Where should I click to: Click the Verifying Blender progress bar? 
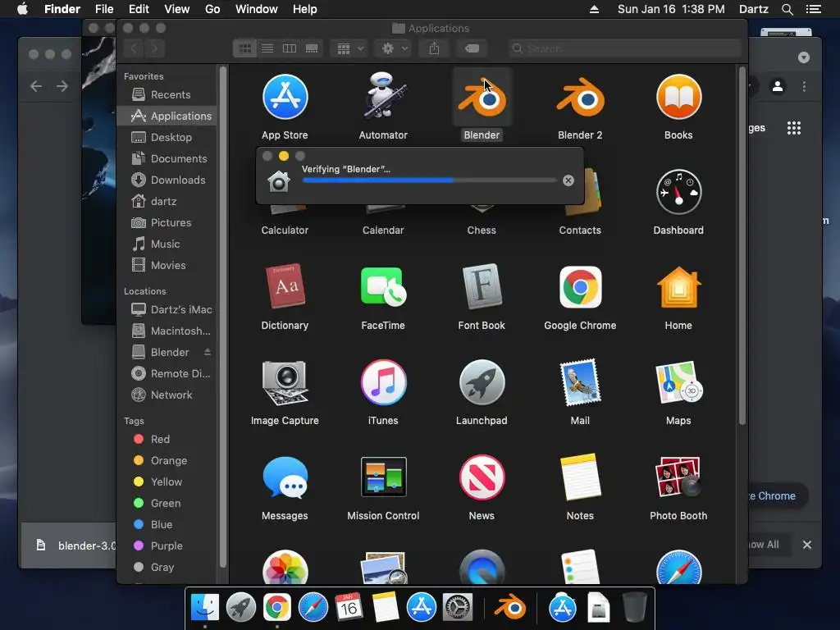pos(429,180)
